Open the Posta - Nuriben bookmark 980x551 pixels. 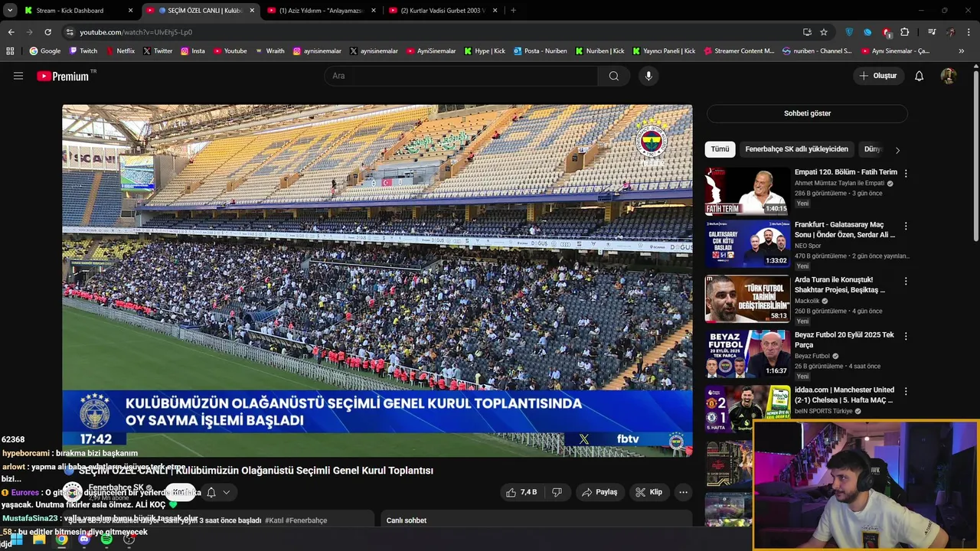(540, 51)
